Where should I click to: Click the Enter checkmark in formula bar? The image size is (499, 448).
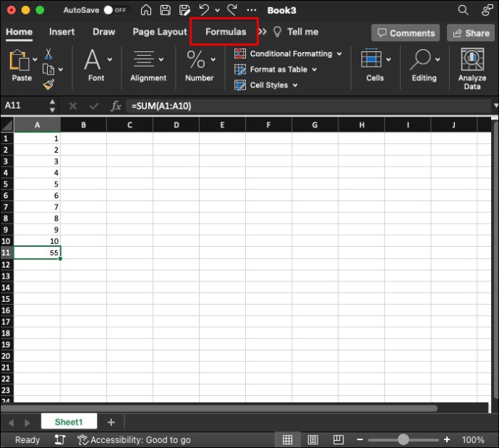[93, 106]
